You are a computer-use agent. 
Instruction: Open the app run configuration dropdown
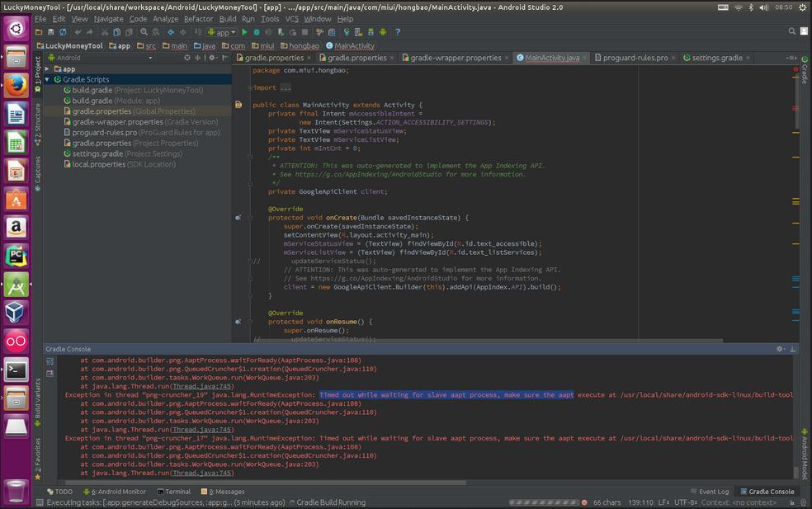[x=222, y=32]
